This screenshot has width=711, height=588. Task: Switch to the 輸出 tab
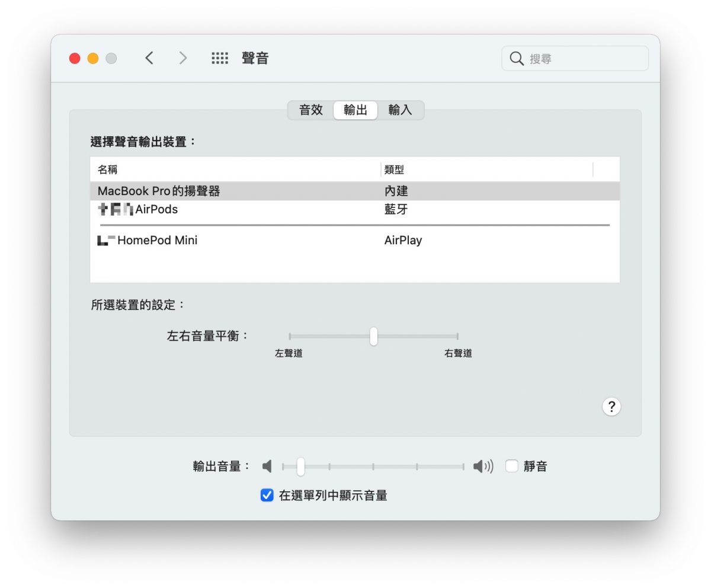[355, 110]
